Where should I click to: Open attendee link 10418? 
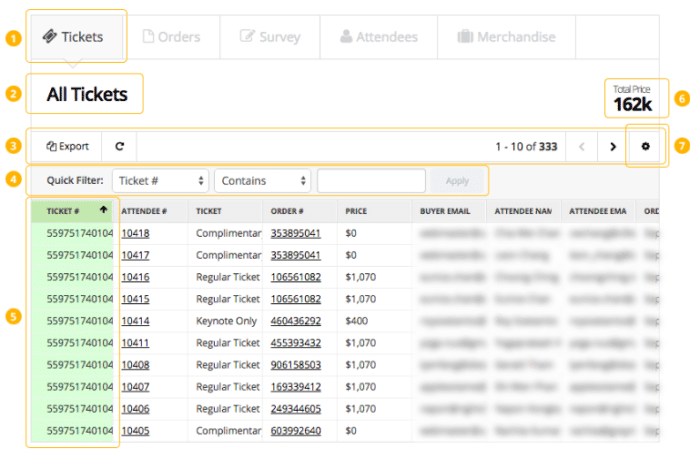tap(135, 233)
